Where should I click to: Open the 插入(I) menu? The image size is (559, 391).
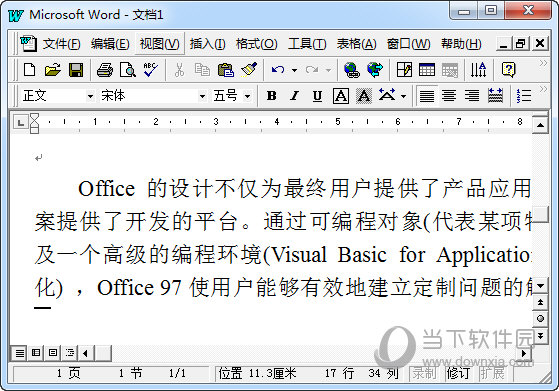click(x=207, y=44)
